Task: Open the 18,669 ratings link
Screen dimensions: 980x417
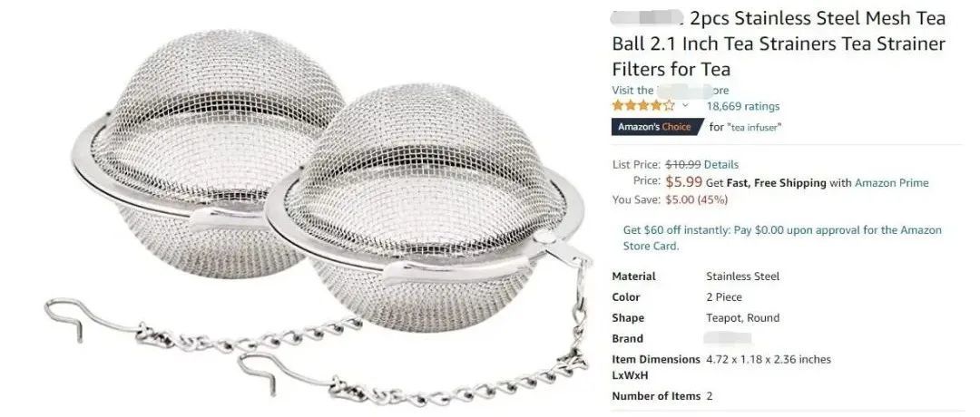Action: 742,106
